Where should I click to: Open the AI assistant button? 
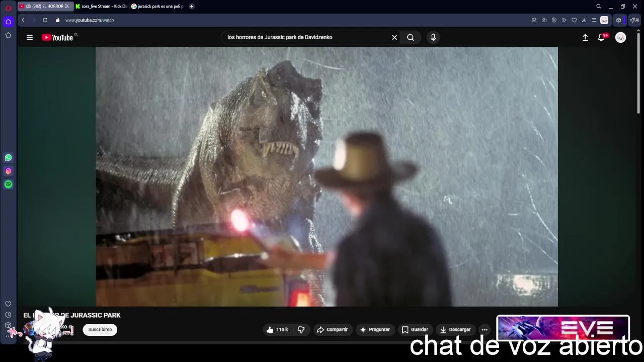(x=634, y=20)
